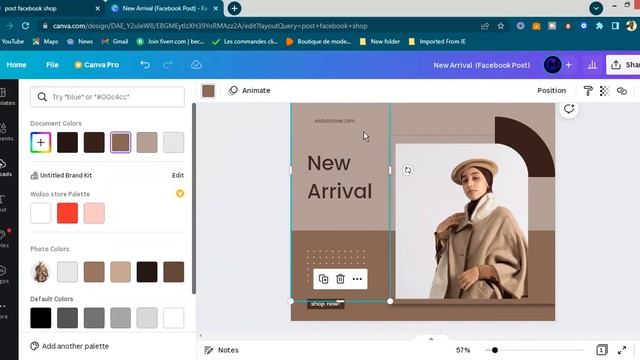Pick the light gray document color swatch
Viewport: 640px width, 360px height.
pos(173,142)
